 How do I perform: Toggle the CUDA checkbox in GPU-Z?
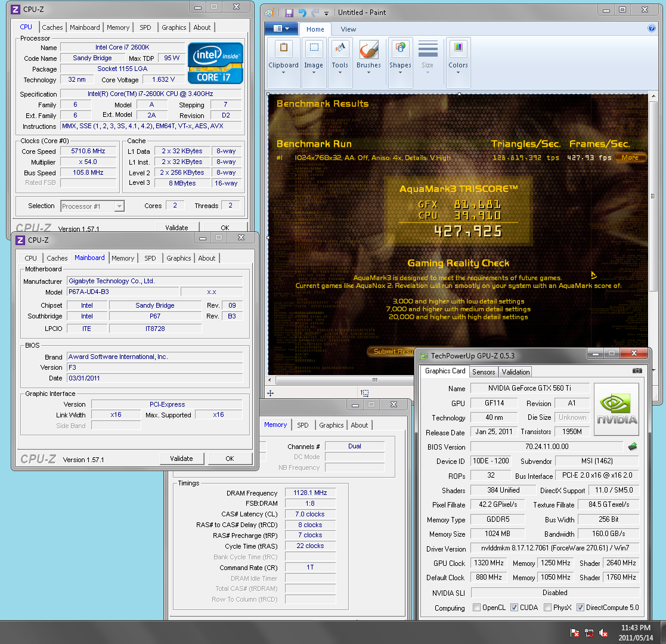point(514,608)
